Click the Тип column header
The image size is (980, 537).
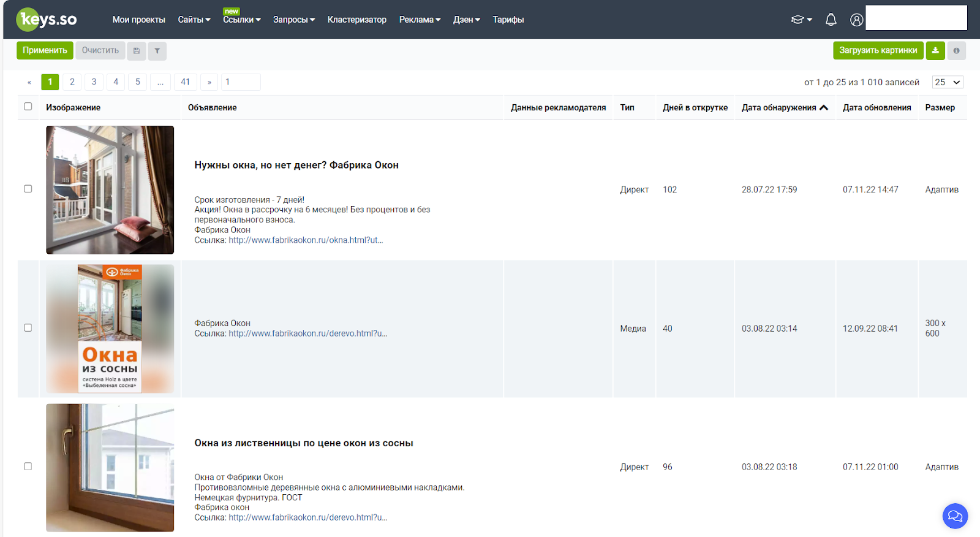(x=627, y=108)
